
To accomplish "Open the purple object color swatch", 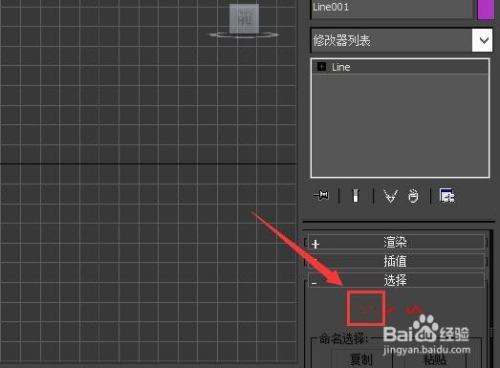I will (485, 9).
